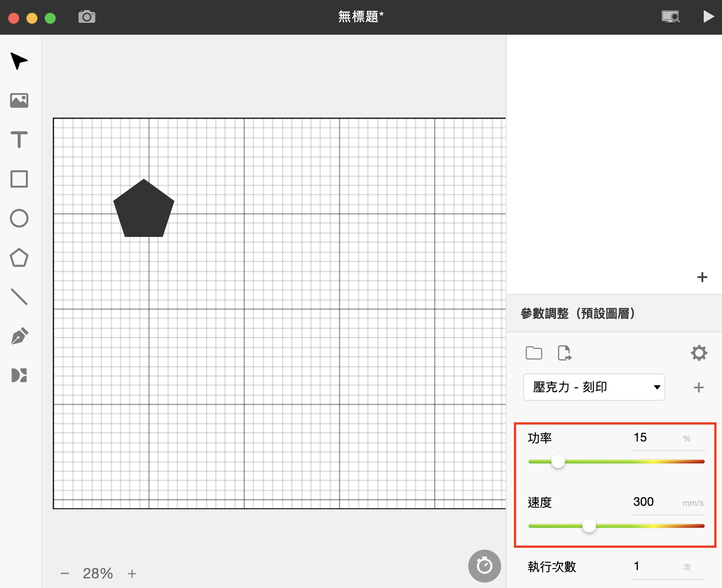Select the Rectangle tool
Viewport: 722px width, 588px height.
[x=19, y=179]
